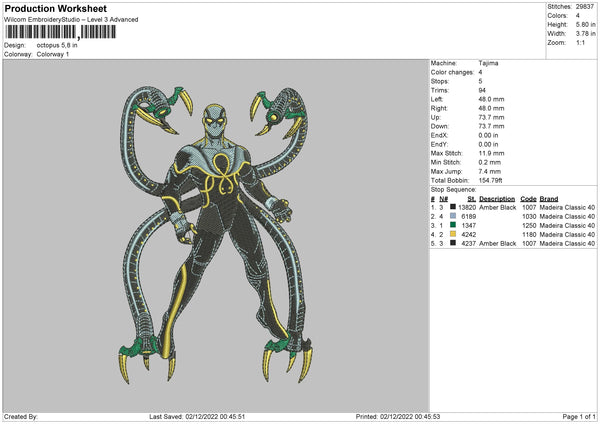Click the 'Printed: 02/12/2022 00:45:53' footer text

tap(398, 416)
